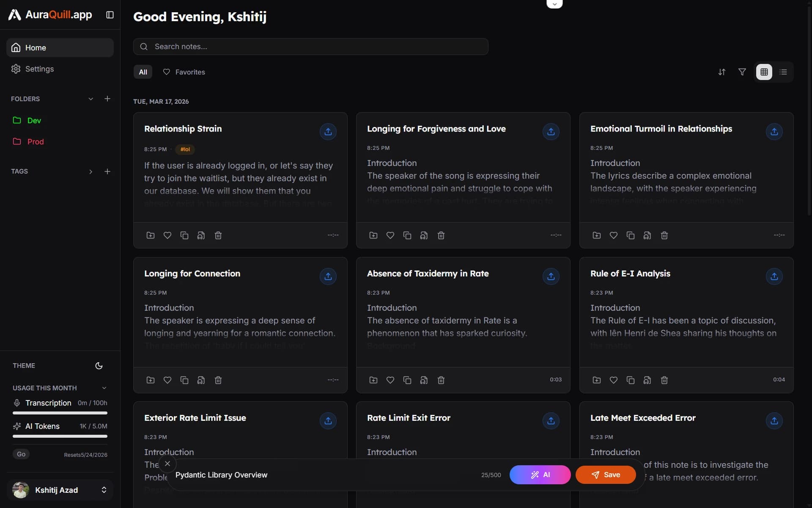Favorite the Emotional Turmoil in Relationships note
The image size is (812, 508).
pos(614,235)
